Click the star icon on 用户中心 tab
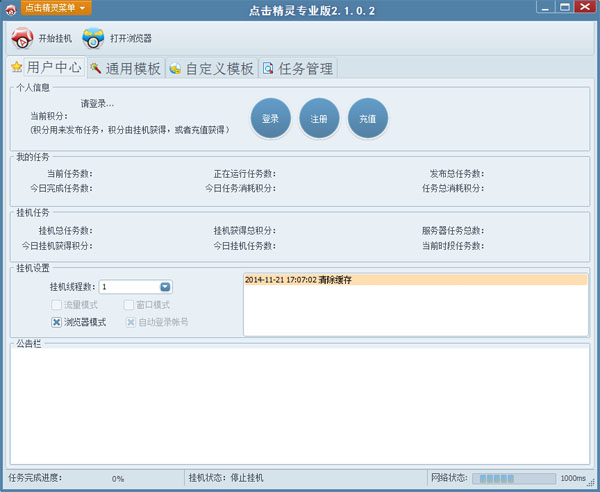Viewport: 600px width, 492px height. coord(16,68)
